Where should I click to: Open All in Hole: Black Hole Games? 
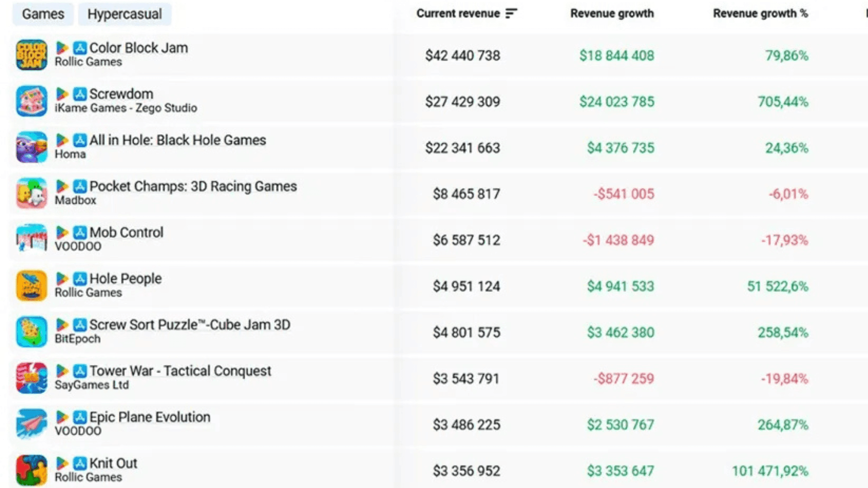178,140
